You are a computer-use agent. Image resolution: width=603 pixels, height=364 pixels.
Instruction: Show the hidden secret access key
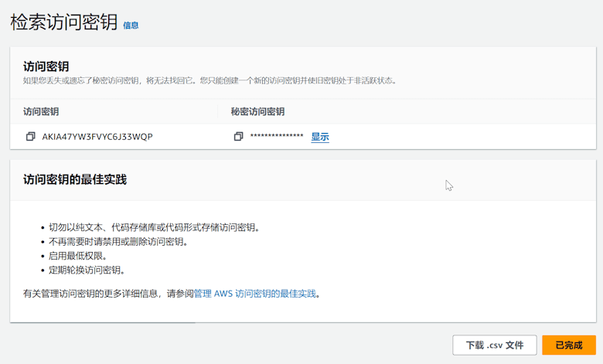(x=320, y=137)
